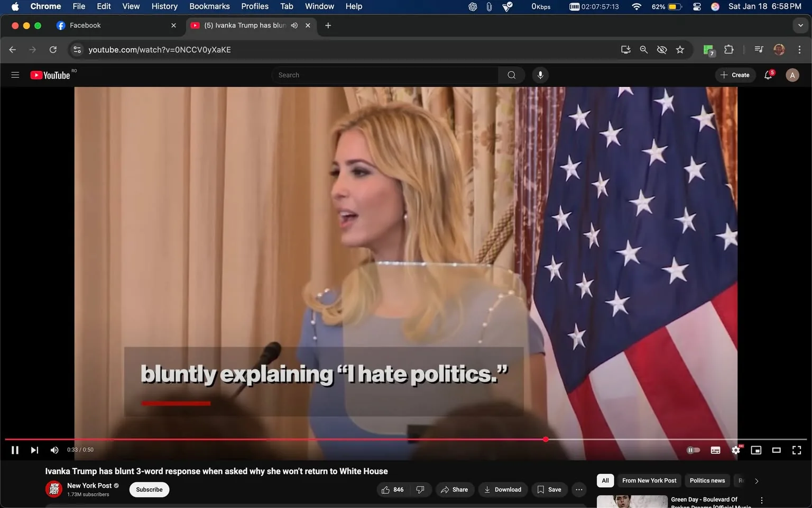Image resolution: width=812 pixels, height=508 pixels.
Task: Start a voice search with the microphone icon
Action: tap(540, 75)
